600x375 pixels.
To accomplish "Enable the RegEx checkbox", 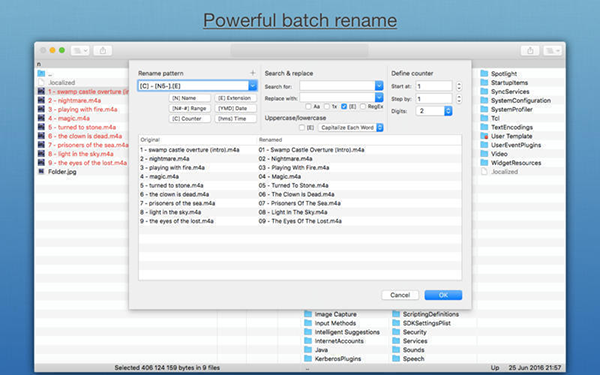I will [x=362, y=106].
